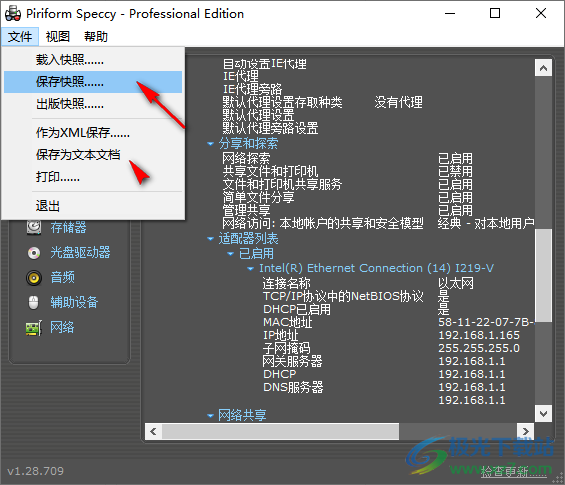The image size is (565, 485).
Task: Collapse the 分享和探索 section
Action: point(210,144)
